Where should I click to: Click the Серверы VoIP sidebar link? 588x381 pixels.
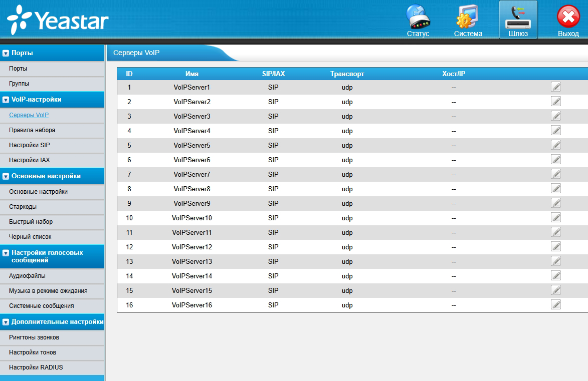click(29, 115)
